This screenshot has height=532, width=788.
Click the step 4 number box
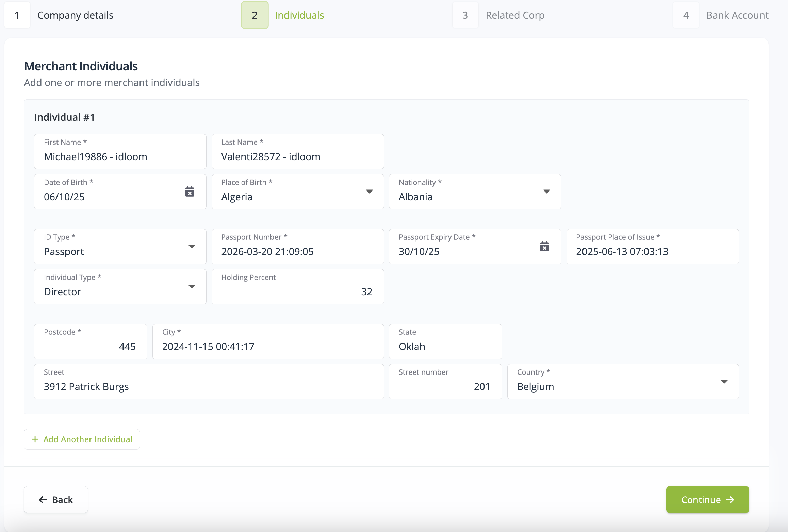[686, 15]
